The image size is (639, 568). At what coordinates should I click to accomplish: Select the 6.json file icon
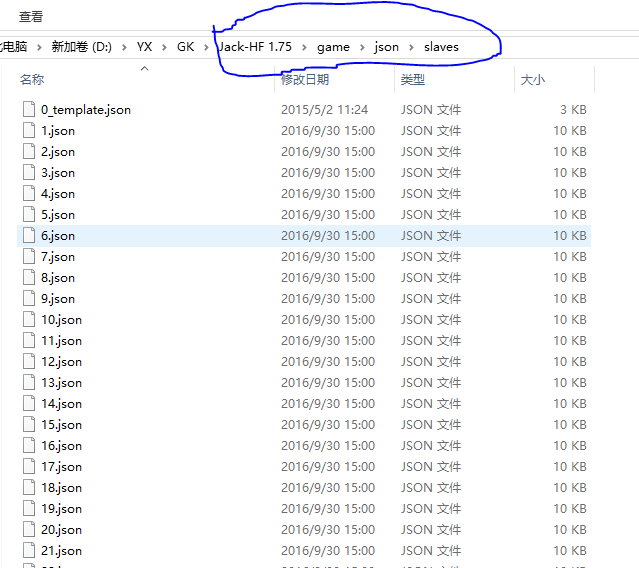[x=29, y=236]
